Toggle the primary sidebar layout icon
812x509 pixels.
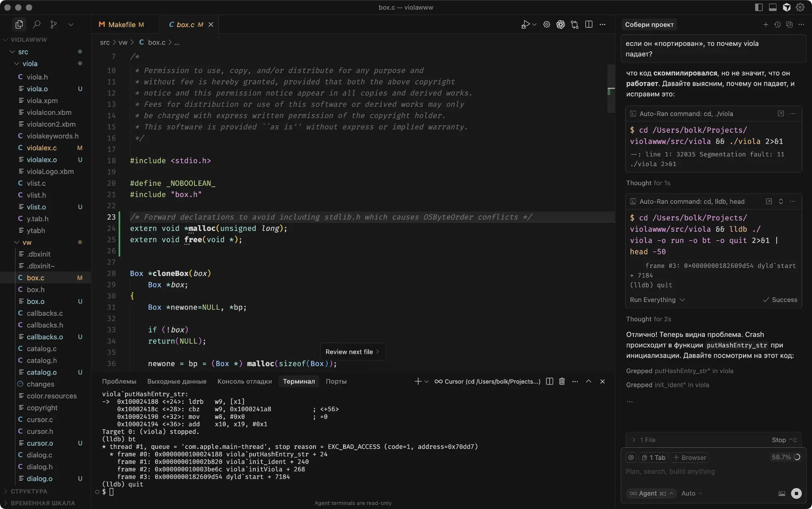[x=758, y=7]
